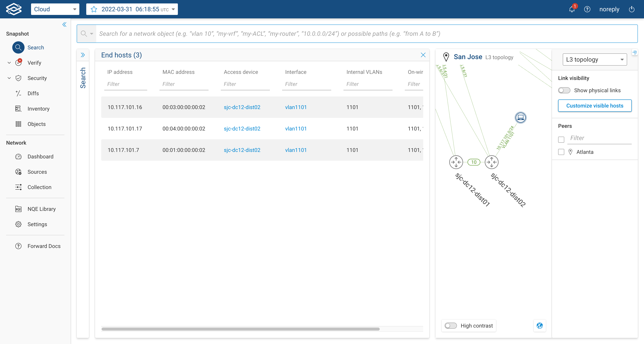Collapse the left sidebar navigation

point(64,24)
